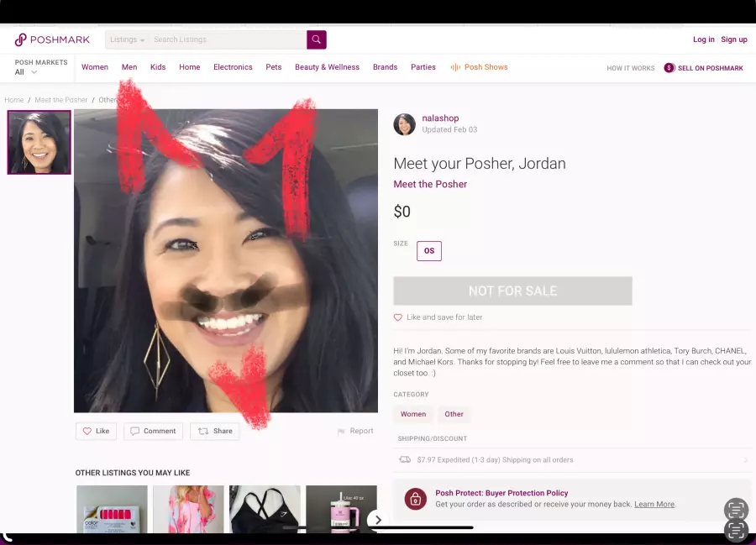
Task: Click the magnifying glass search button
Action: [x=316, y=39]
